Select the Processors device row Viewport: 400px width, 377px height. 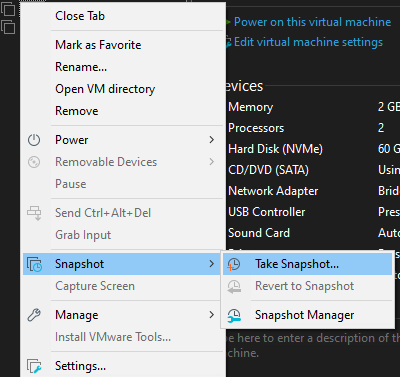click(x=313, y=128)
